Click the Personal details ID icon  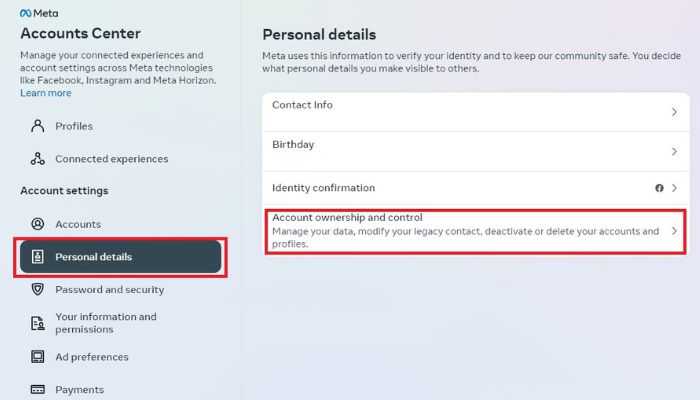38,257
